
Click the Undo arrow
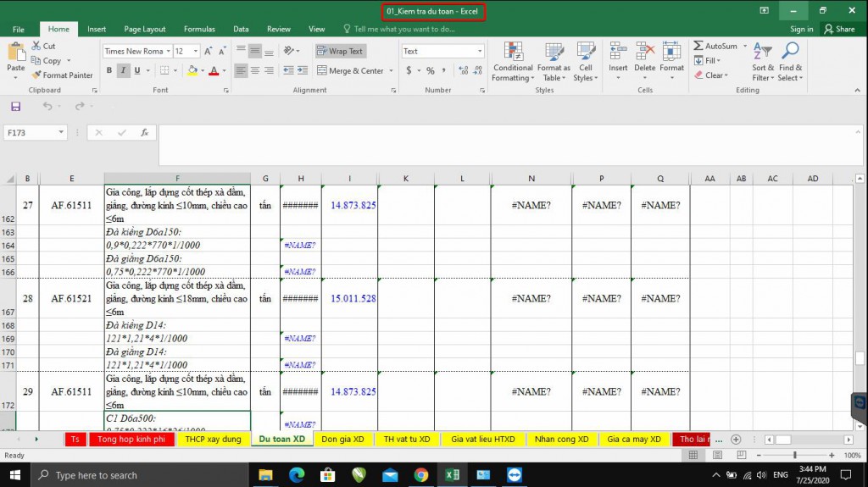(x=47, y=106)
